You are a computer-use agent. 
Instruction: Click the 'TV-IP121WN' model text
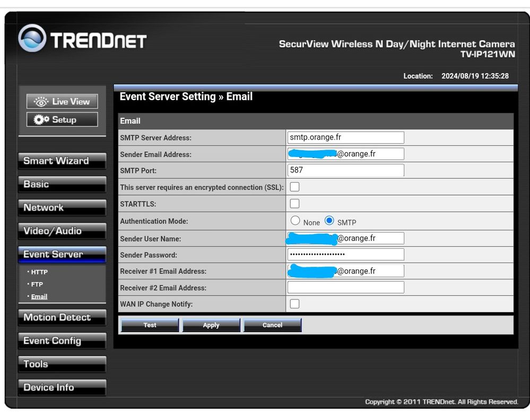click(x=488, y=55)
